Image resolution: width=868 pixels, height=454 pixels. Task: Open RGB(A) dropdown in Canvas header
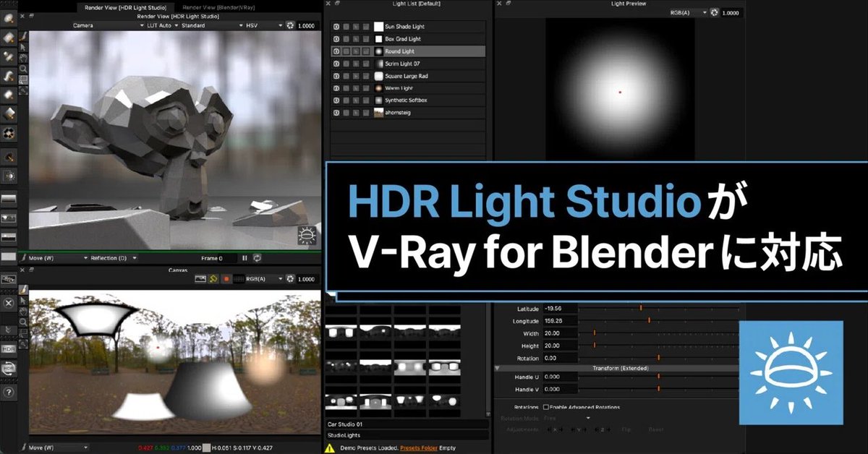coord(263,278)
